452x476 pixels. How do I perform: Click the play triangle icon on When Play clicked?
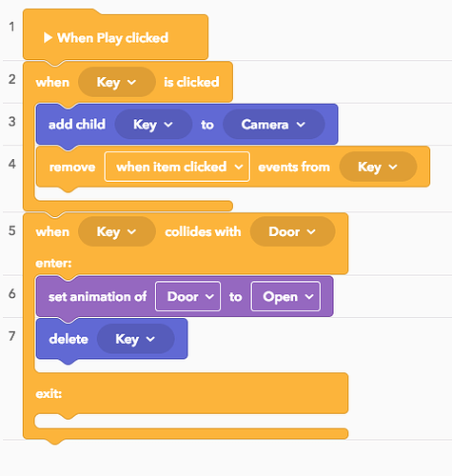[48, 38]
